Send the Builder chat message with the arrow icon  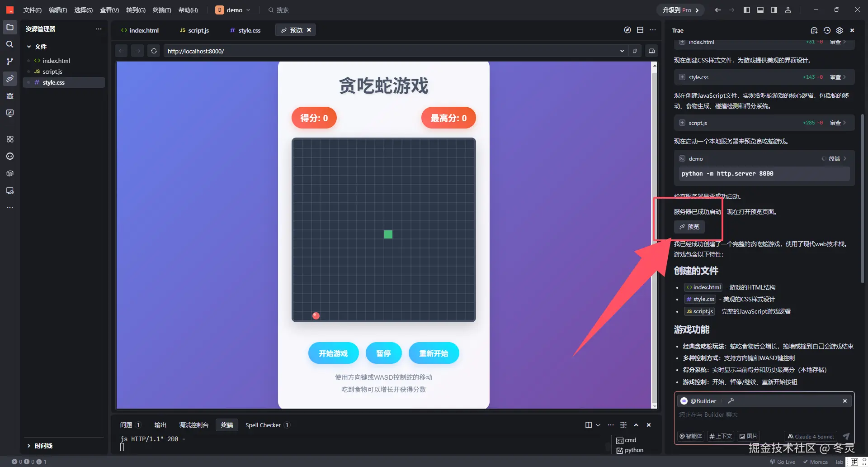tap(846, 436)
